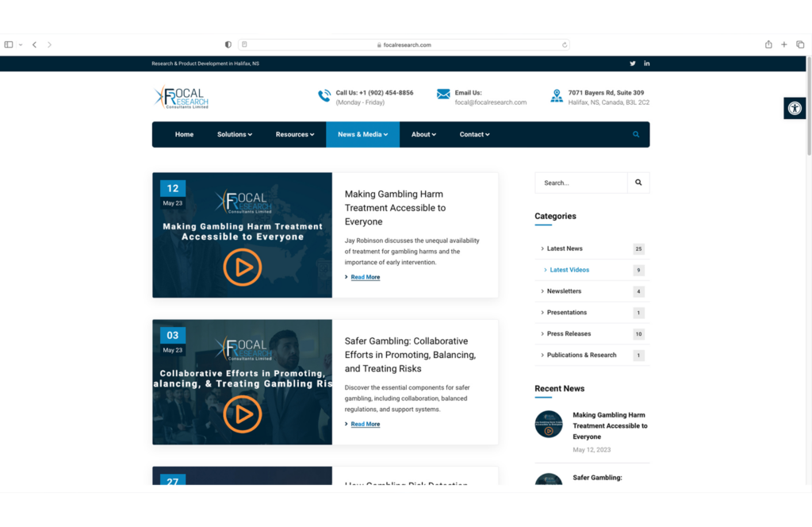
Task: Click the envelope icon beside Email Us
Action: (443, 94)
